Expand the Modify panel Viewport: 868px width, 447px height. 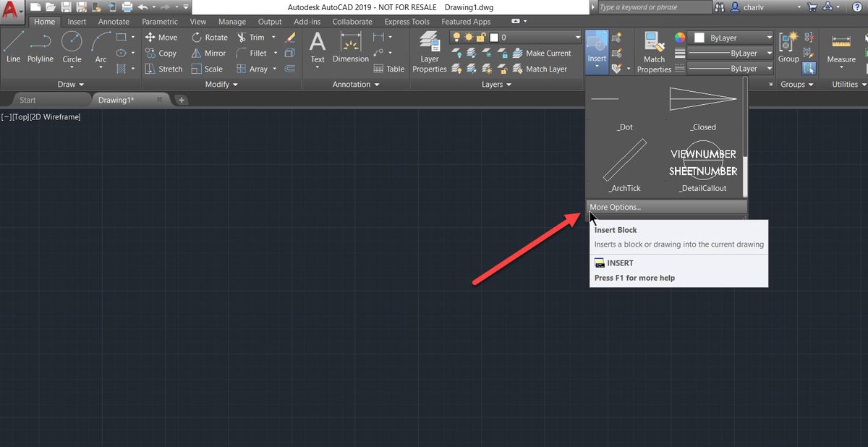pyautogui.click(x=221, y=85)
